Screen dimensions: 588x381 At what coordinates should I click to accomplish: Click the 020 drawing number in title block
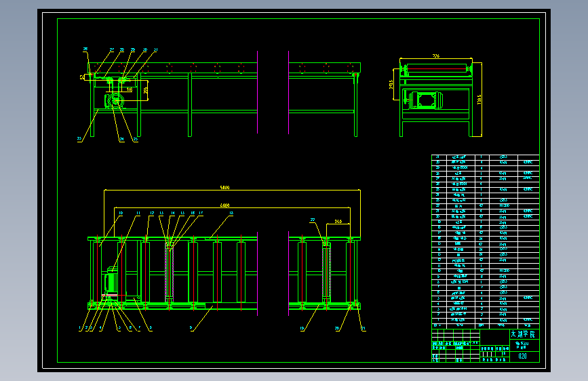pos(522,356)
